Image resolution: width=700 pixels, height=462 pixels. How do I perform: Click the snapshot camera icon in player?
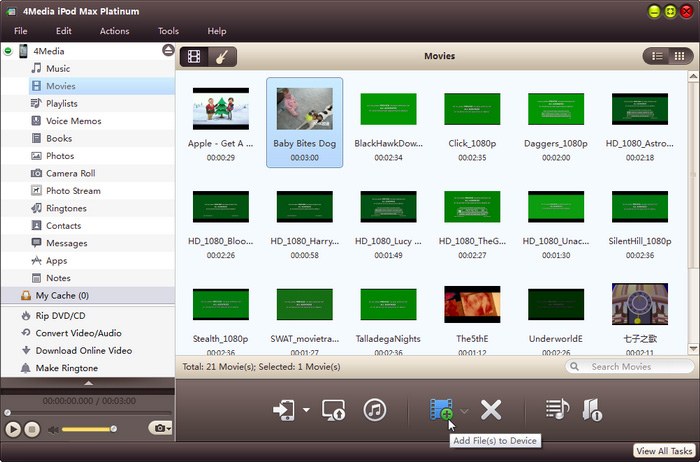tap(157, 428)
